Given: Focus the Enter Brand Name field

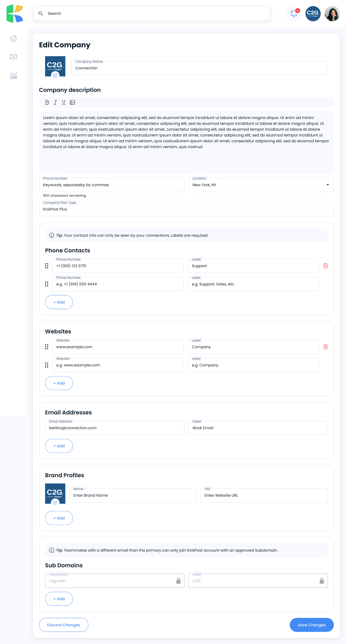Looking at the screenshot, I should [x=133, y=495].
